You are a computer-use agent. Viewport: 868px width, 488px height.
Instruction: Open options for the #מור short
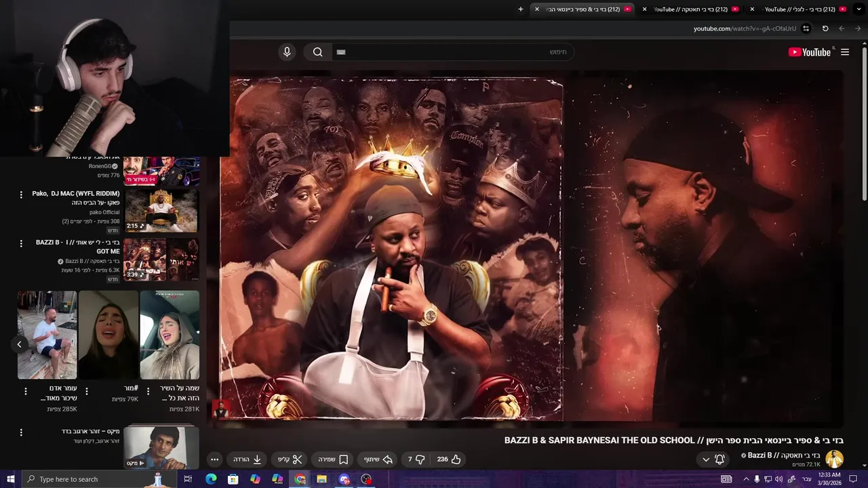[87, 391]
